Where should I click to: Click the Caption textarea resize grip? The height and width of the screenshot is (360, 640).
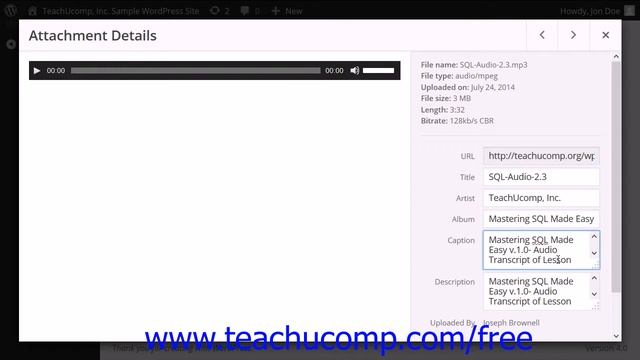[596, 266]
